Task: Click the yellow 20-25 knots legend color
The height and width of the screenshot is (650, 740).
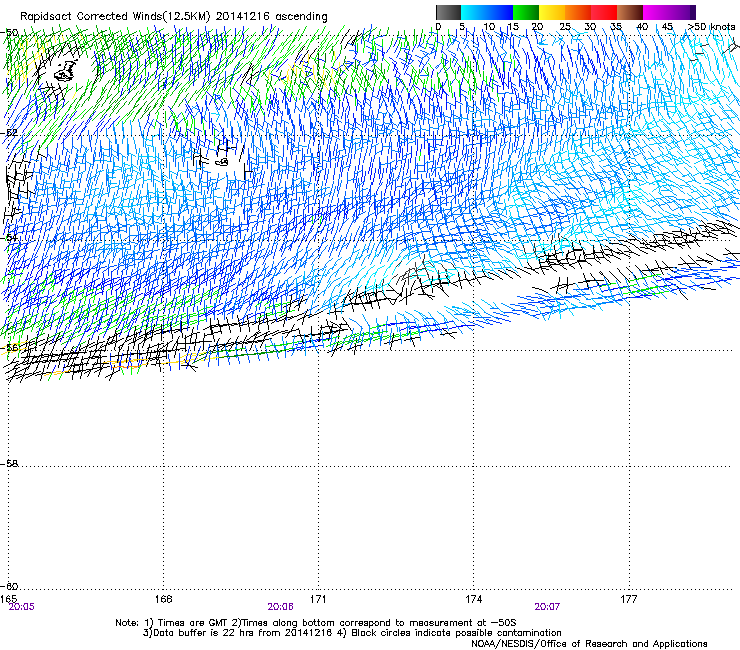Action: (552, 12)
